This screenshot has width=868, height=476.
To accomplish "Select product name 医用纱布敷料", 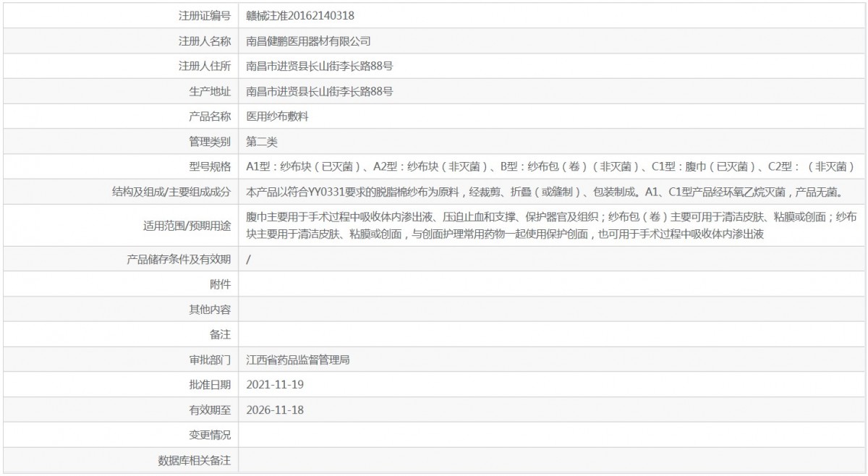I will pyautogui.click(x=278, y=116).
